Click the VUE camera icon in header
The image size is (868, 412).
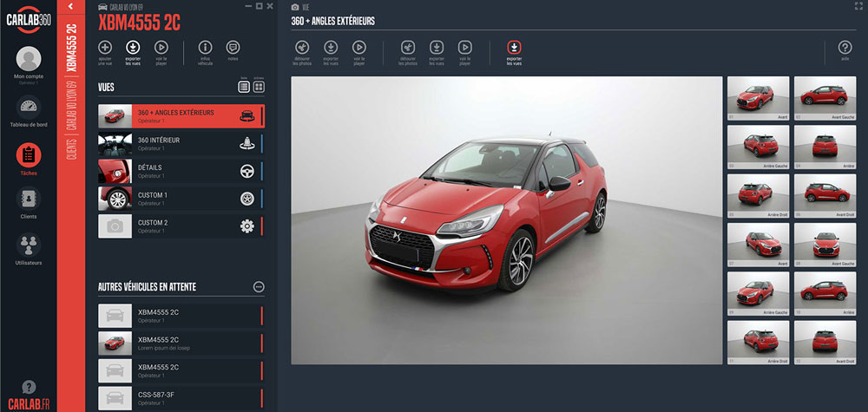click(x=295, y=7)
